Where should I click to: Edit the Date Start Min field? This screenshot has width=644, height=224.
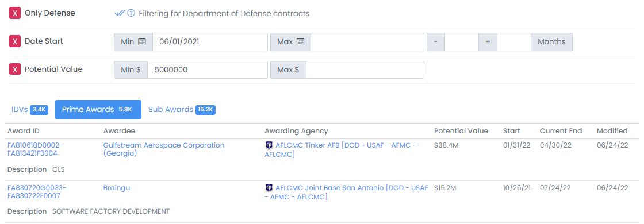(x=210, y=42)
